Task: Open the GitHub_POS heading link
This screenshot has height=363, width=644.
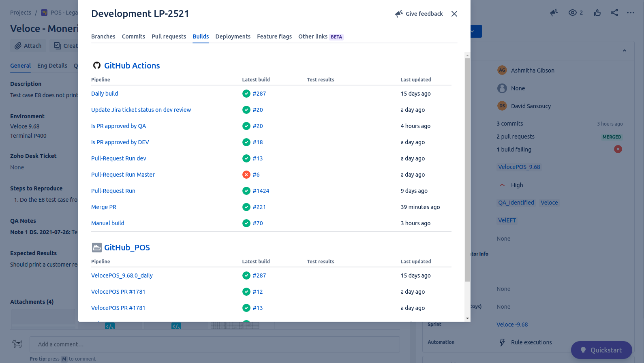Action: (127, 248)
